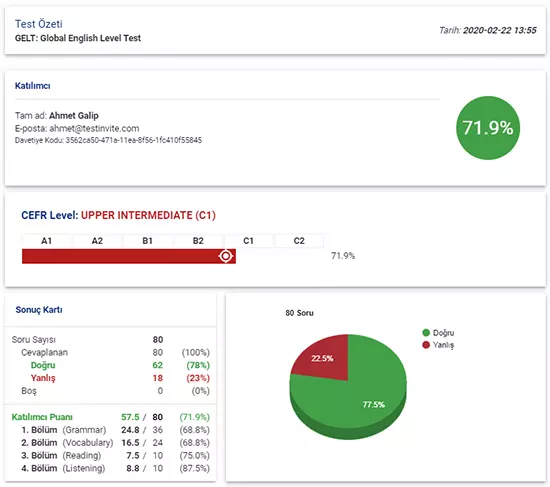Viewport: 550px width, 487px height.
Task: Select the green Doğru legend dot
Action: 426,332
